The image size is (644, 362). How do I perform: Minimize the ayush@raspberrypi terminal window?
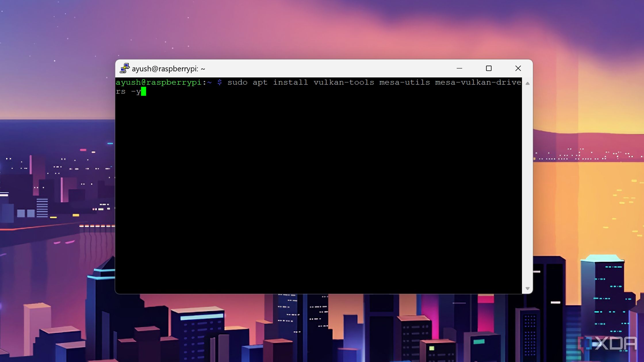click(x=459, y=68)
